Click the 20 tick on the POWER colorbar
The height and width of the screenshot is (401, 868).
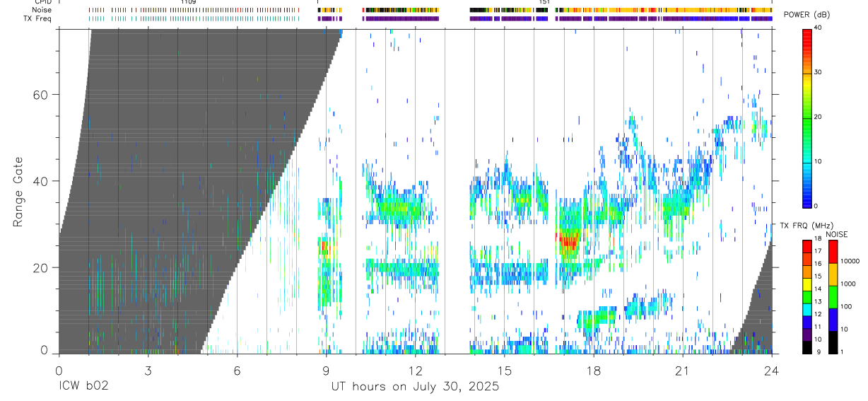pyautogui.click(x=818, y=117)
